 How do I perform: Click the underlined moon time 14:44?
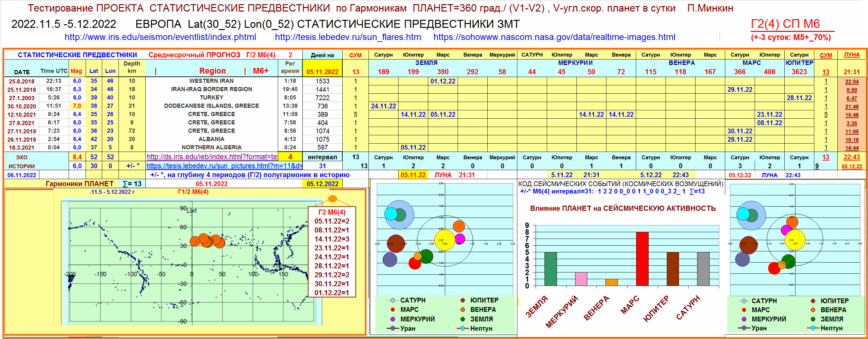pos(851,148)
